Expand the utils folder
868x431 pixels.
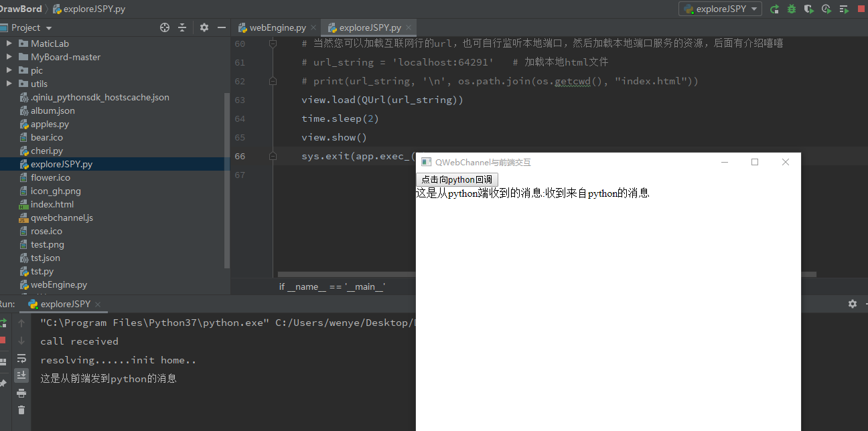tap(9, 84)
